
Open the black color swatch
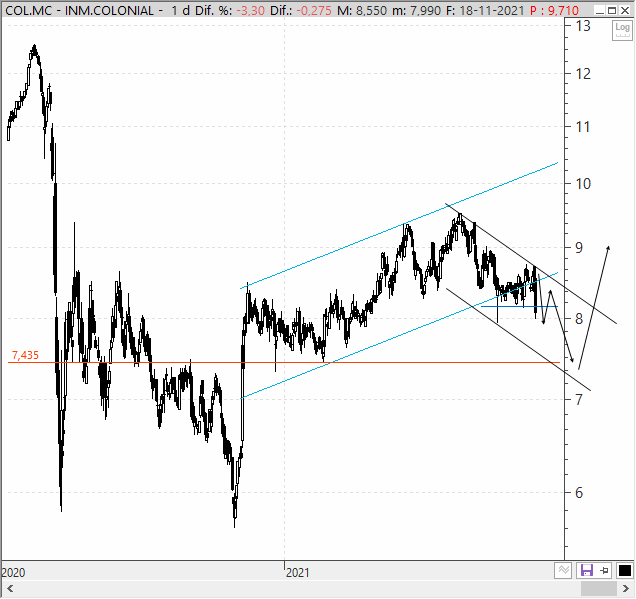click(x=625, y=570)
